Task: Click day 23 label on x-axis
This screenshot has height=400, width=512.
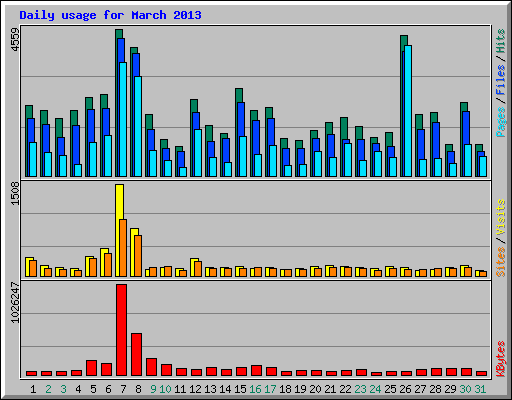Action: 360,389
